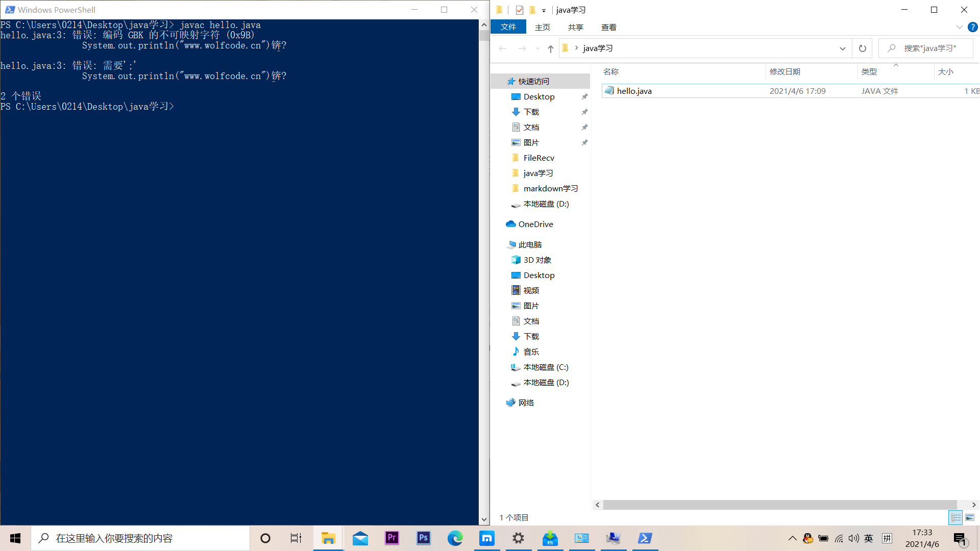
Task: Open pinned 下载 under quick access
Action: [531, 112]
